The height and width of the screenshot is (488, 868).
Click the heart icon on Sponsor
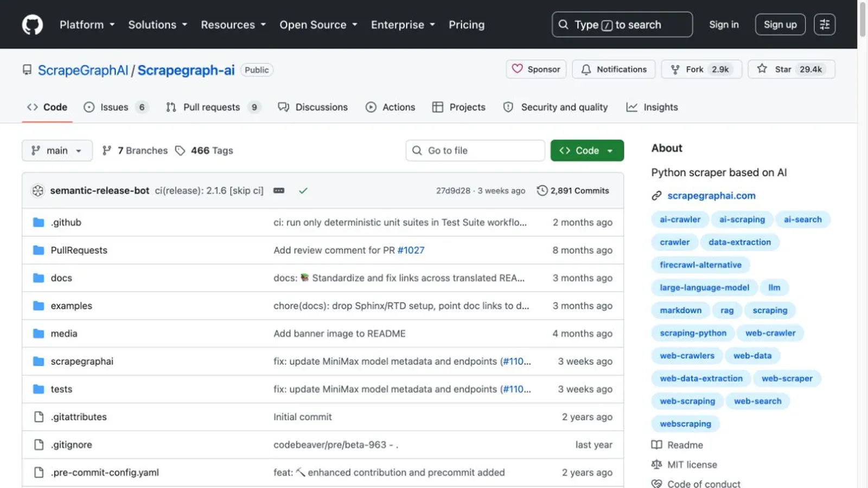(x=518, y=69)
